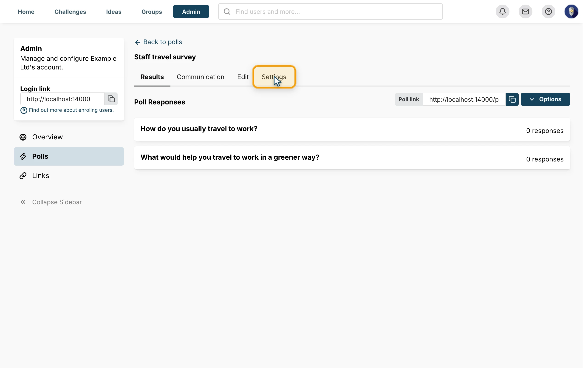
Task: Switch to the Settings tab
Action: (x=274, y=77)
